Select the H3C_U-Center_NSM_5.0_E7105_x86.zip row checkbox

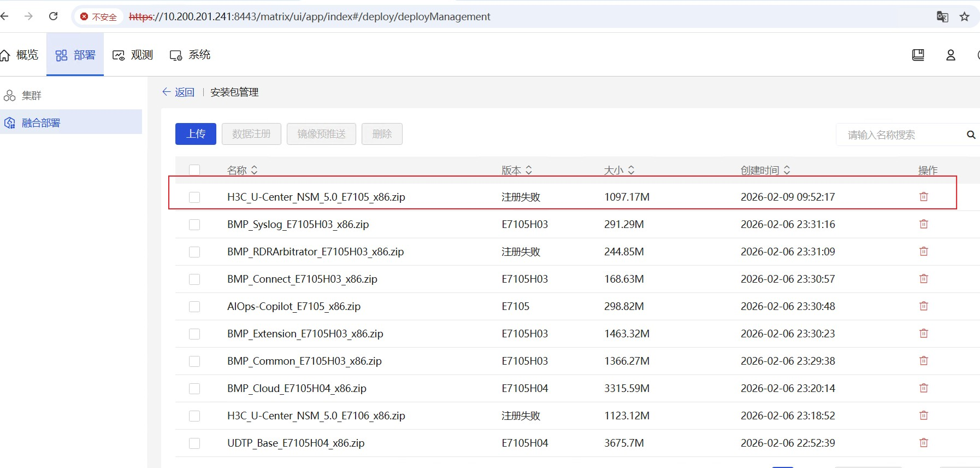tap(194, 197)
